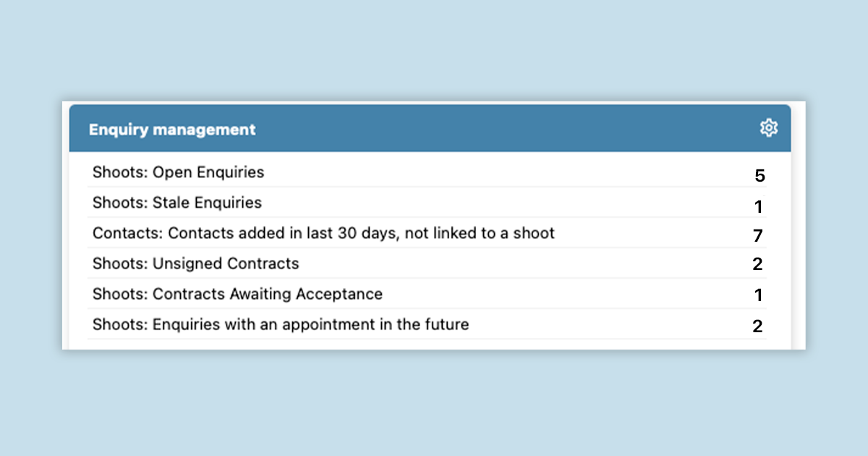The image size is (868, 456).
Task: Open Shoots: Contracts Awaiting Acceptance
Action: (x=237, y=294)
